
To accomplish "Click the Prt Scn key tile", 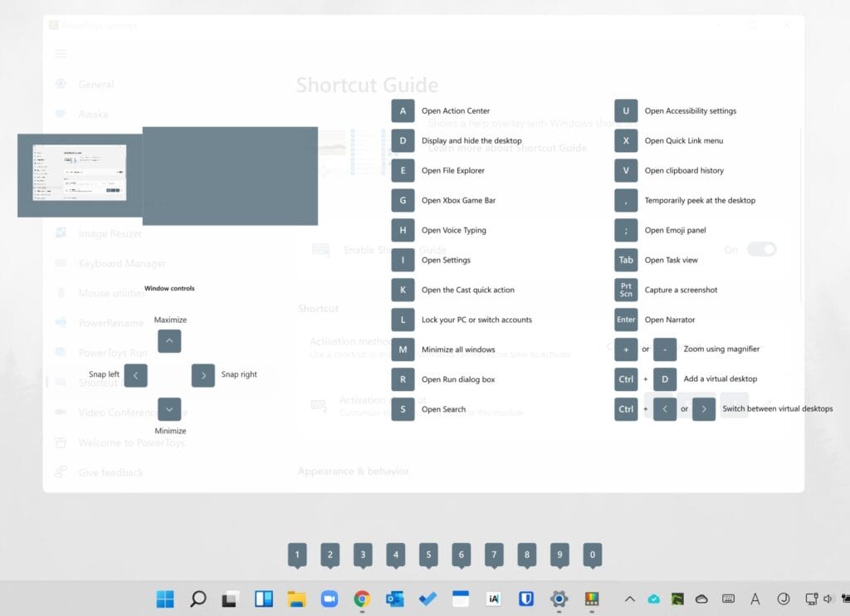I will coord(626,290).
